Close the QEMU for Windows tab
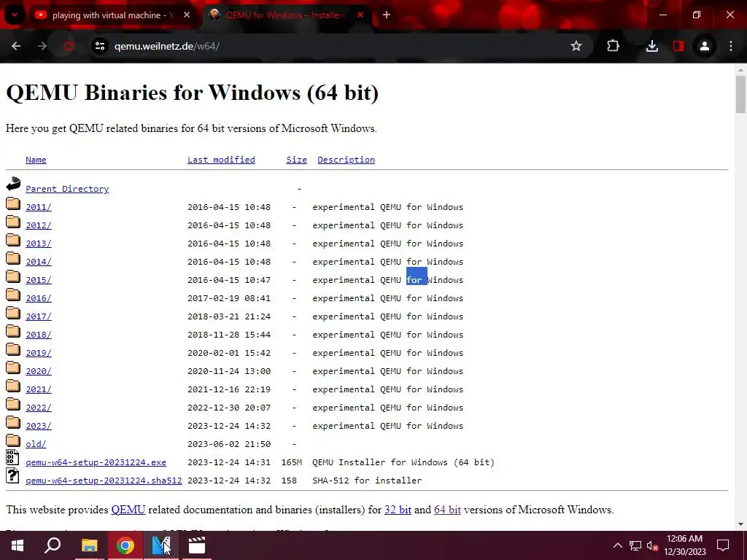 pyautogui.click(x=360, y=15)
